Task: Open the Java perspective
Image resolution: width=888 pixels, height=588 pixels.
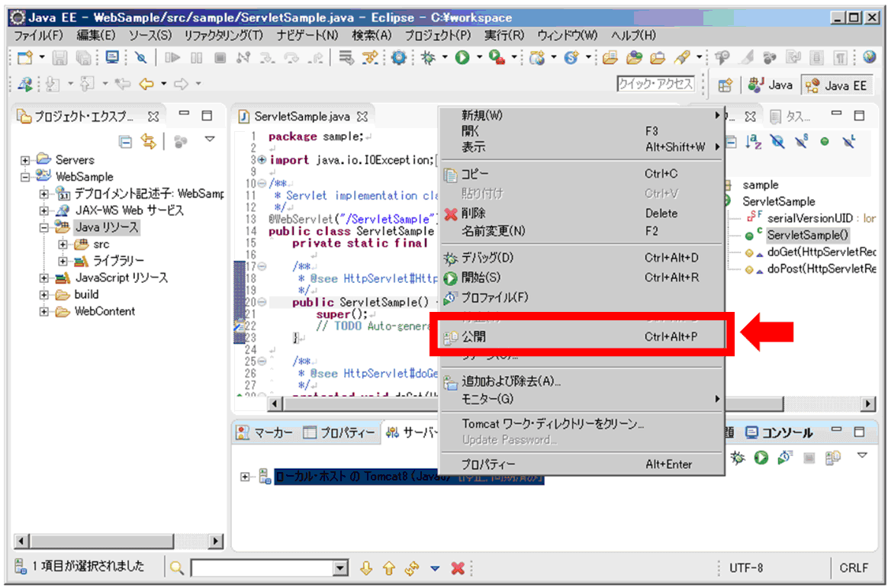Action: (771, 85)
